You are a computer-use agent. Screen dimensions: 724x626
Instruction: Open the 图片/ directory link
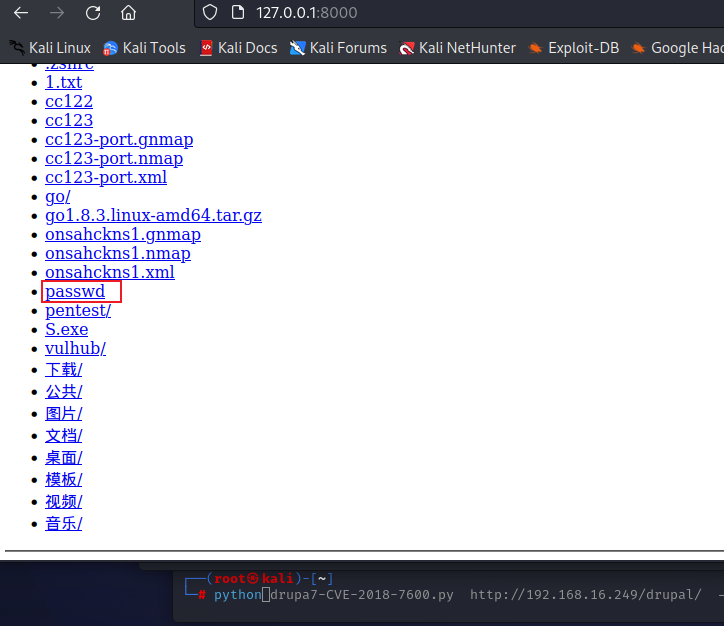63,414
